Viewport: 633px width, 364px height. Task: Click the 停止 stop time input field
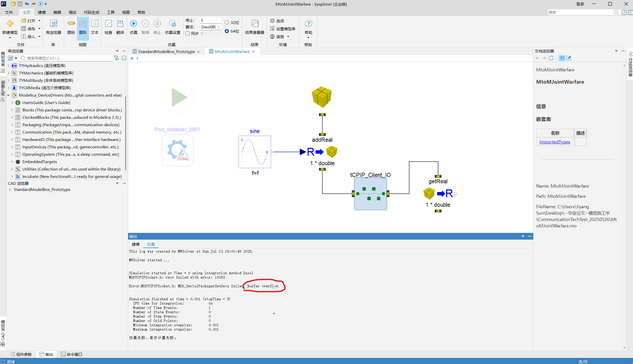(211, 20)
